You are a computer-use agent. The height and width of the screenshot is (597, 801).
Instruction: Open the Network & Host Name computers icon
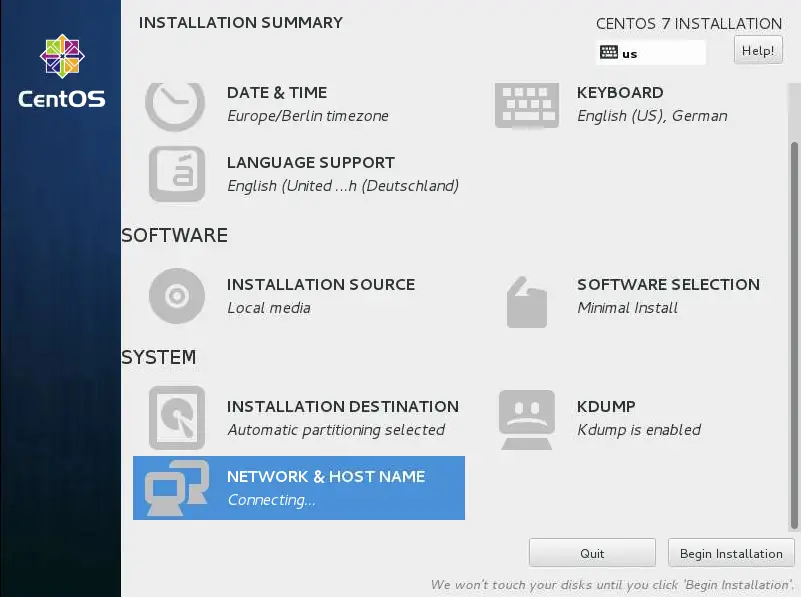(x=177, y=488)
